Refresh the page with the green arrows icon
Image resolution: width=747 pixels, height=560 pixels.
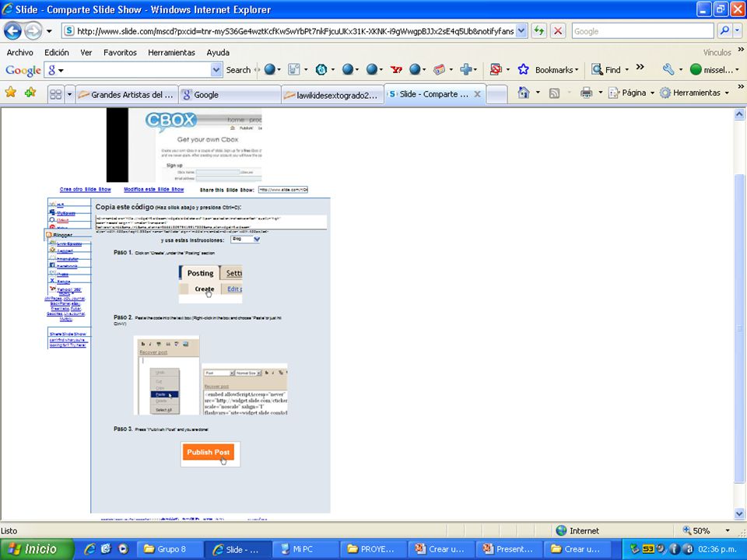click(x=538, y=31)
